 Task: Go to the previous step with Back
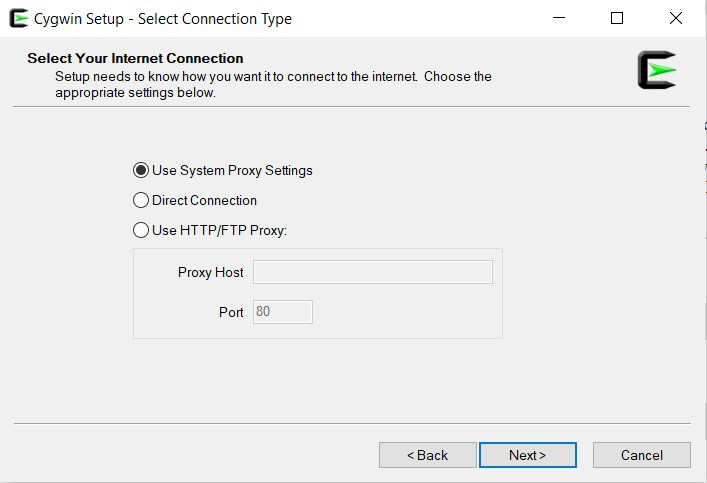427,455
